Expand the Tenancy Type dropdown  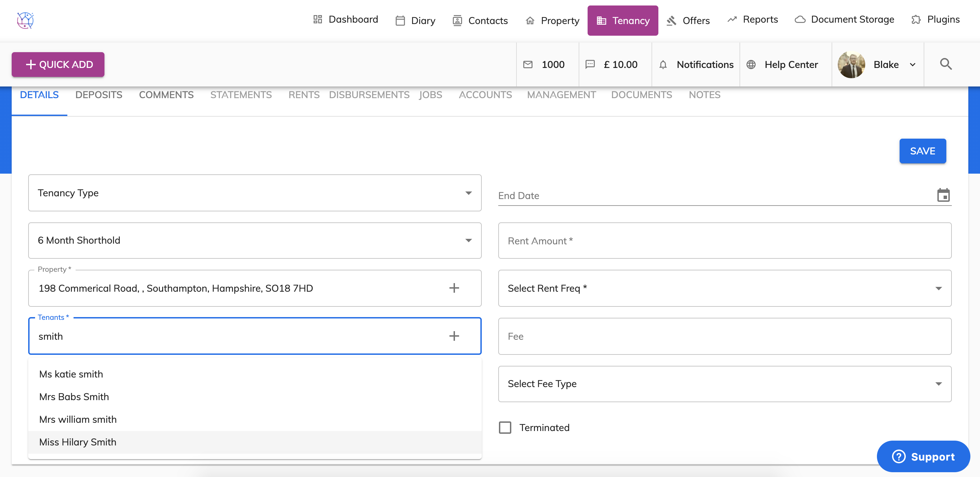255,193
